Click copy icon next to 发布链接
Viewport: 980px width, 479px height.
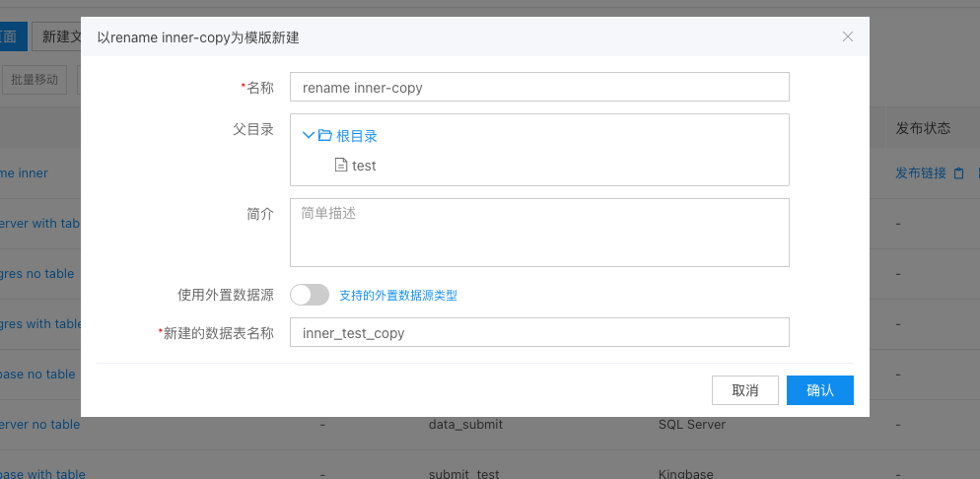958,173
